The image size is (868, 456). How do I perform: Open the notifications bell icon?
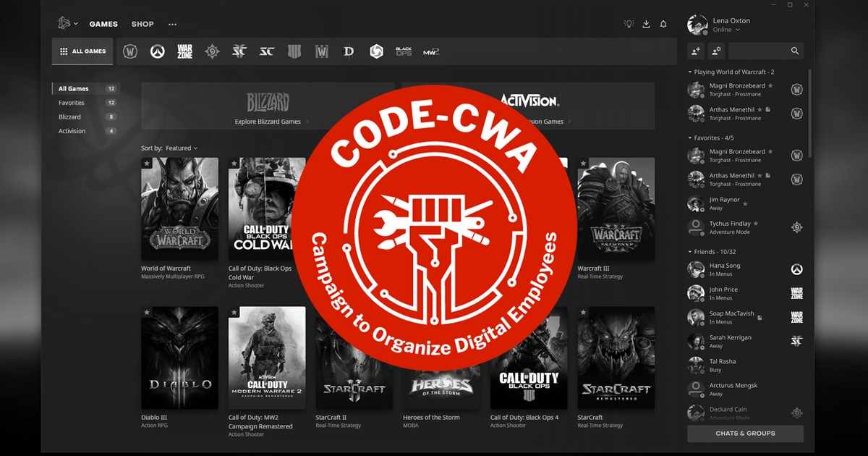click(663, 24)
